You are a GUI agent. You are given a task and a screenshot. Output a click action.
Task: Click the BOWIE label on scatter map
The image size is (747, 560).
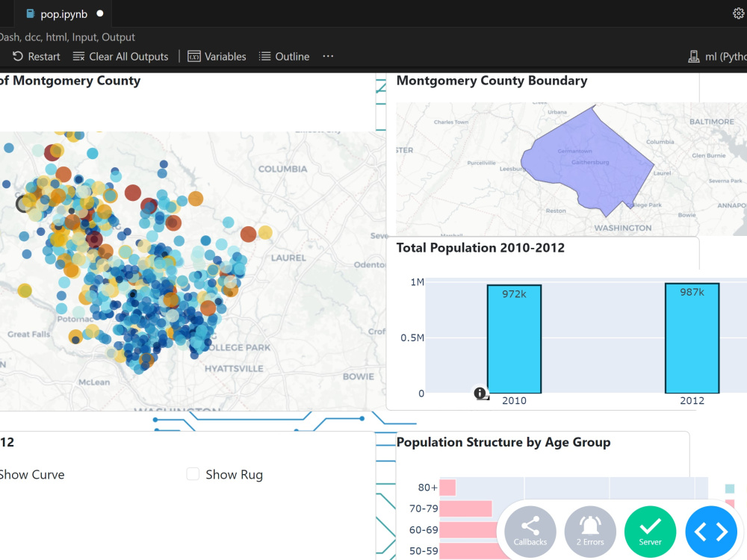[359, 376]
